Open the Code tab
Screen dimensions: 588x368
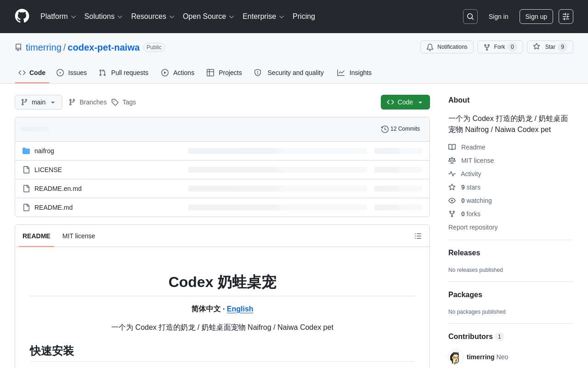32,73
